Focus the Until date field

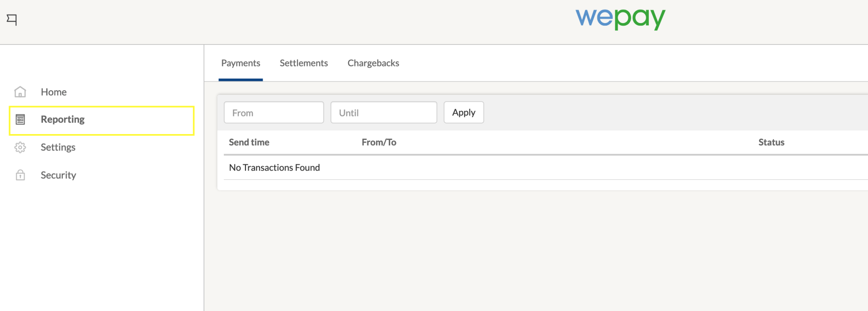[383, 113]
